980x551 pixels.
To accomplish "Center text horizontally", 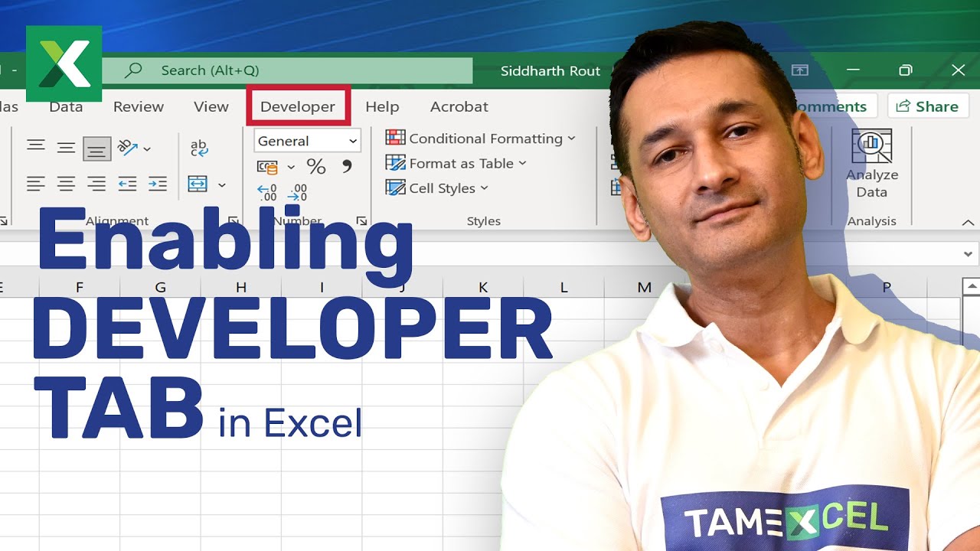I will pos(67,184).
